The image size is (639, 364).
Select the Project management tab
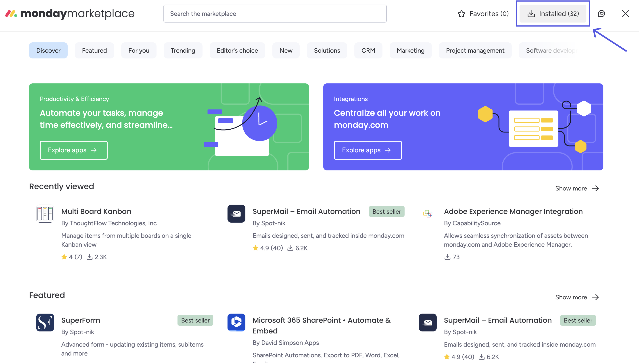pyautogui.click(x=475, y=50)
